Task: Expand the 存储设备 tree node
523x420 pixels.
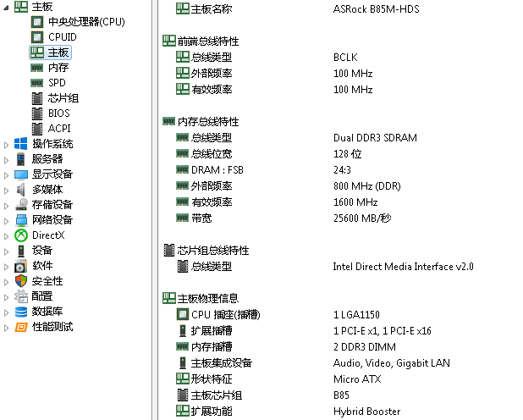Action: pos(6,206)
